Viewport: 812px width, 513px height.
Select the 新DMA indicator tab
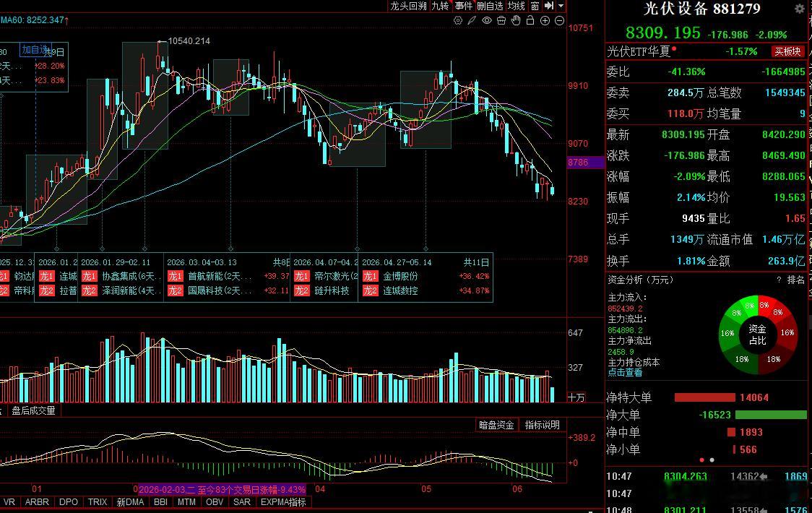tap(131, 501)
